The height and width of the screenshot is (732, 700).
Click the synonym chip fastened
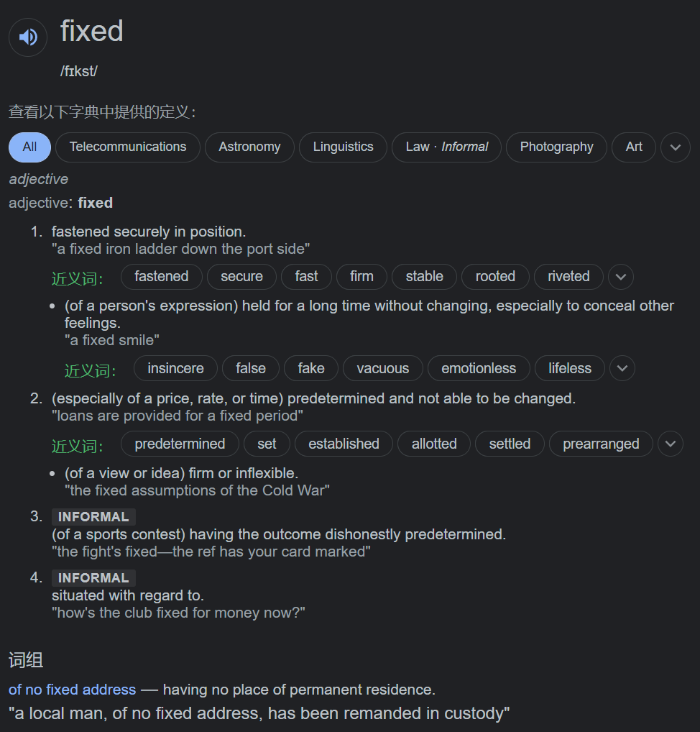click(162, 277)
